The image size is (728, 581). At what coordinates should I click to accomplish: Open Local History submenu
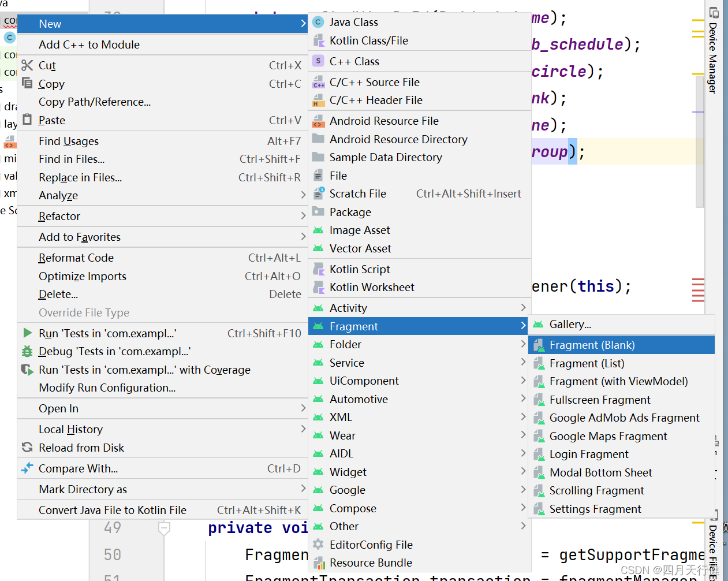tap(162, 429)
